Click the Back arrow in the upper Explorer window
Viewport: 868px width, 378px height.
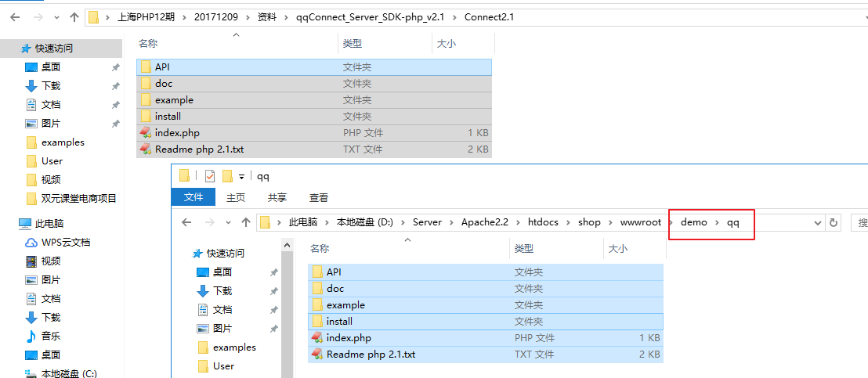coord(15,16)
